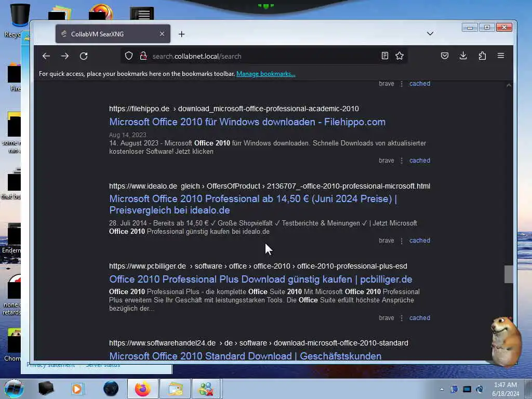Open options dots for pcbilliger result
The height and width of the screenshot is (399, 532).
click(402, 318)
